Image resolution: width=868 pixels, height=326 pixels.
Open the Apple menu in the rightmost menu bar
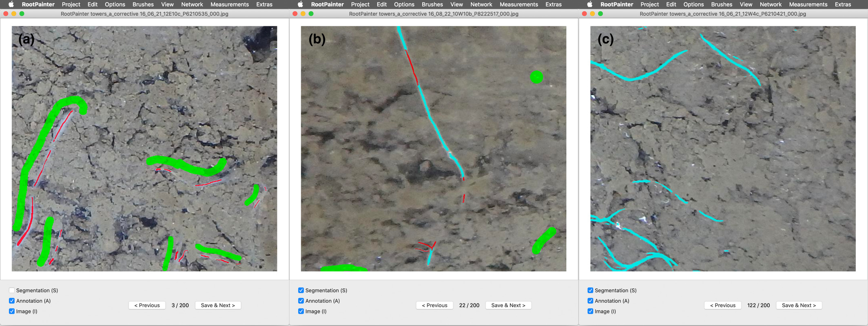tap(590, 4)
